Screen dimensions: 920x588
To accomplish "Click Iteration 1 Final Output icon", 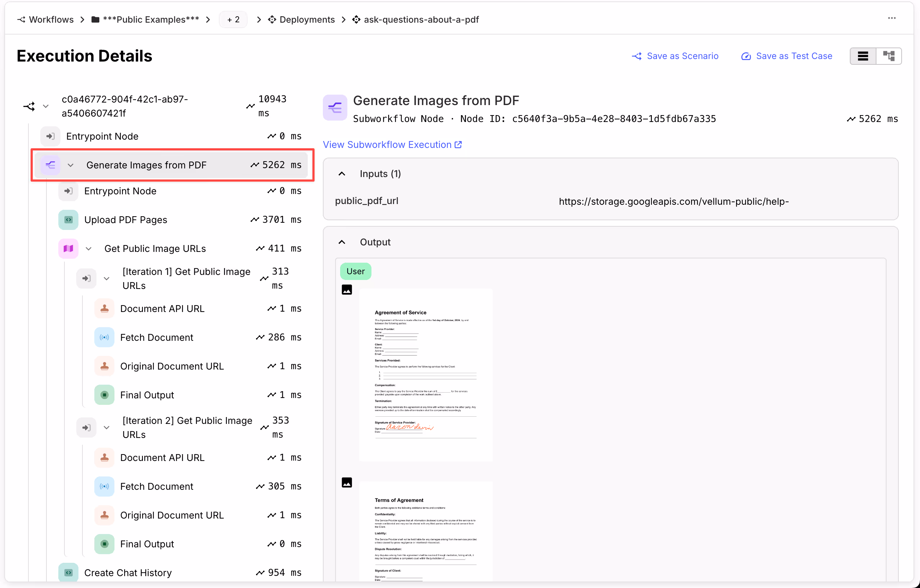I will pyautogui.click(x=104, y=395).
